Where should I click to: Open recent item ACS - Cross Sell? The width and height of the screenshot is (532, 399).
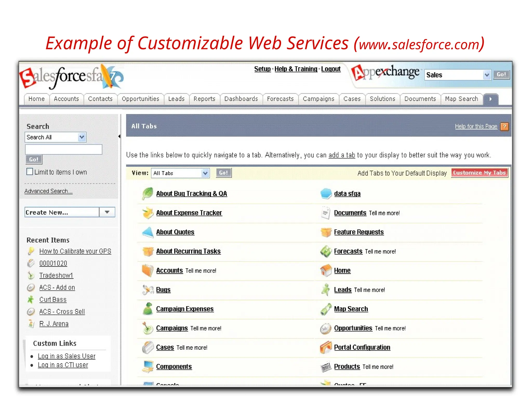tap(62, 312)
